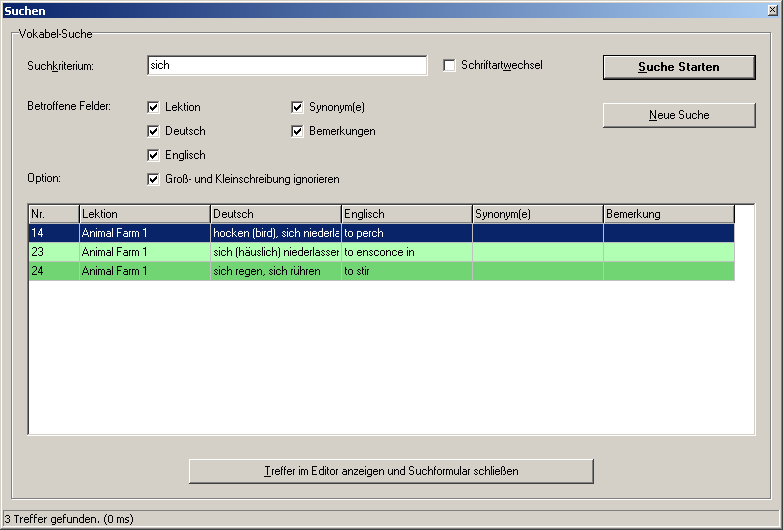The width and height of the screenshot is (783, 530).
Task: Uncheck the Lektion field checkbox
Action: (154, 107)
